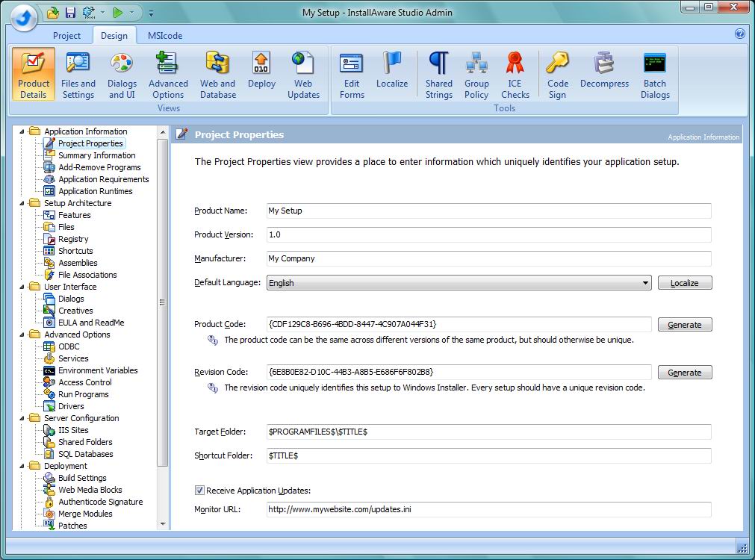Select Application Runtimes in the tree
The image size is (755, 560).
pos(96,191)
